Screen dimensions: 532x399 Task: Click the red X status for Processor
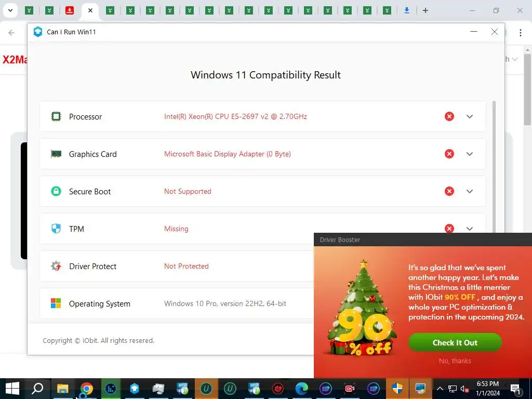pyautogui.click(x=449, y=116)
